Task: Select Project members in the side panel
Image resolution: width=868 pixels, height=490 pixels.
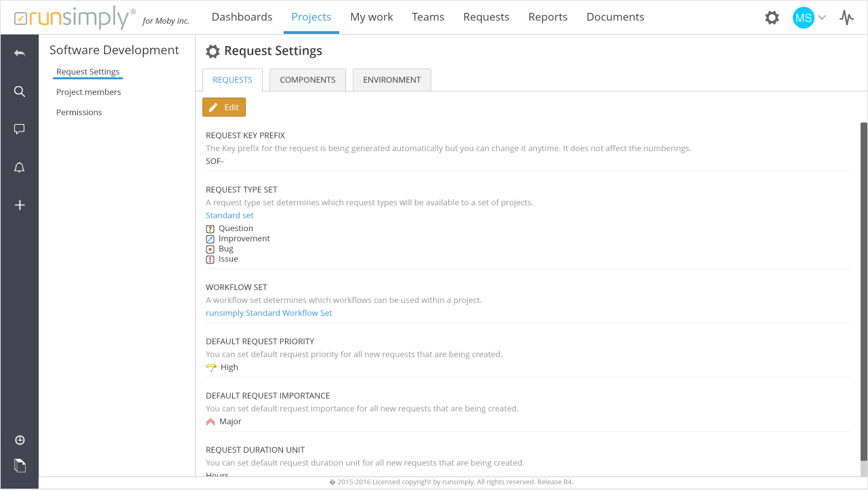Action: (x=89, y=92)
